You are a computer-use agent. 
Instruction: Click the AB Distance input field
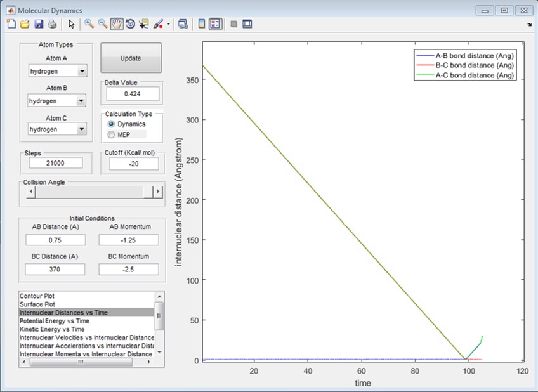click(55, 240)
